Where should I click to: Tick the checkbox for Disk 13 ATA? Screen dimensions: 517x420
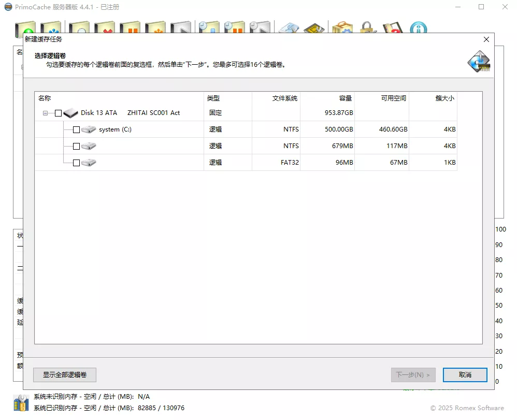point(58,113)
